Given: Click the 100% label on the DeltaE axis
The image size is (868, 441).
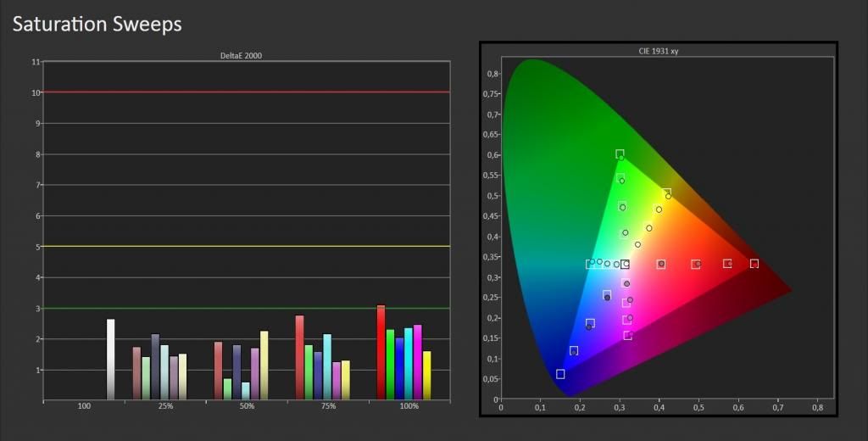Looking at the screenshot, I should (x=409, y=406).
